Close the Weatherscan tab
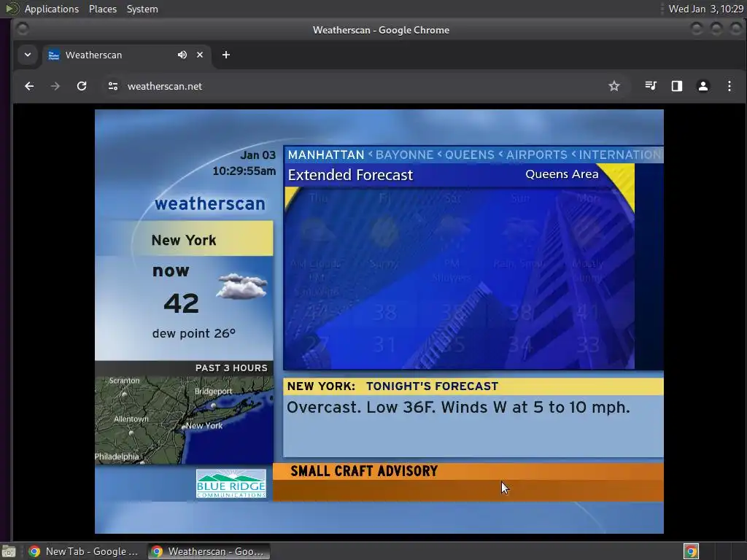Viewport: 747px width, 560px height. click(200, 55)
